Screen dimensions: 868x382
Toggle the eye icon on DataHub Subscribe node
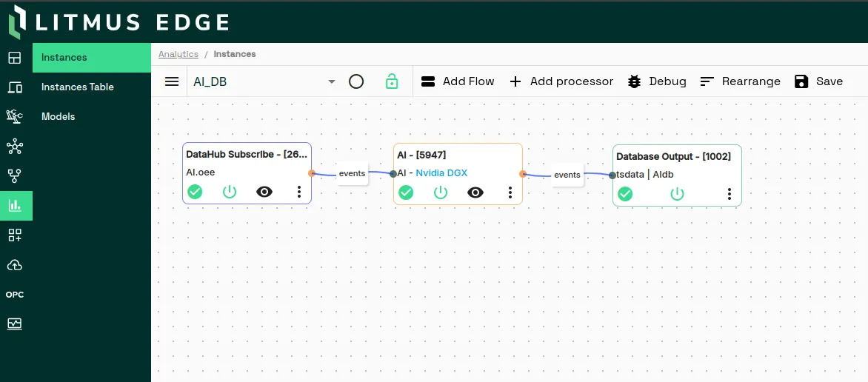click(x=264, y=192)
